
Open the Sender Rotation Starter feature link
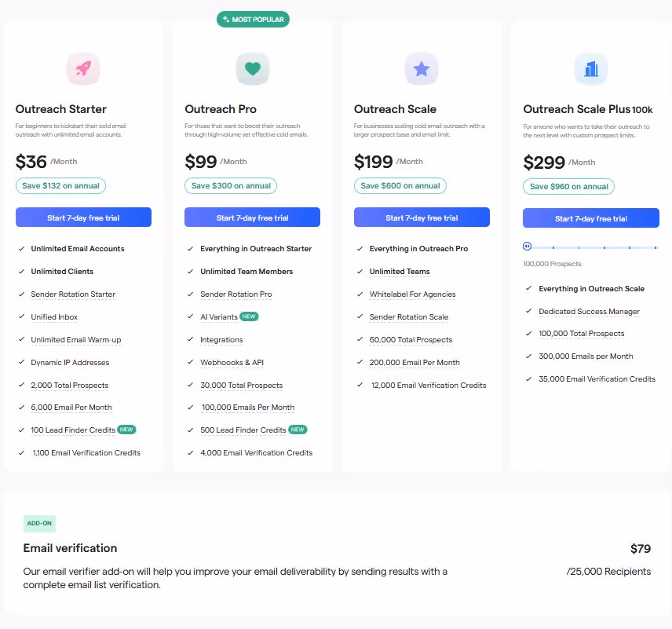coord(73,294)
